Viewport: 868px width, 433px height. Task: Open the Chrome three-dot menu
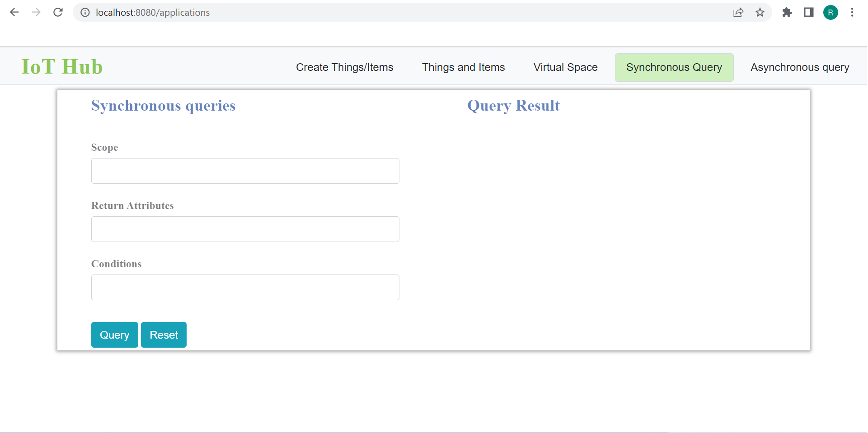point(853,13)
